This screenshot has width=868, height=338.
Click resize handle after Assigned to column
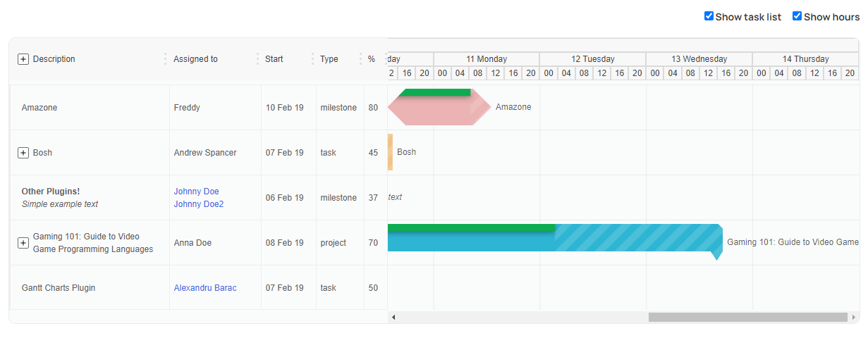257,59
